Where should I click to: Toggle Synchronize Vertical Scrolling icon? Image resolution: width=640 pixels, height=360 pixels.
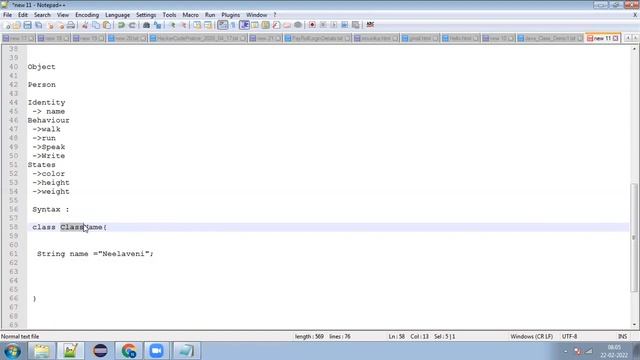[x=197, y=25]
